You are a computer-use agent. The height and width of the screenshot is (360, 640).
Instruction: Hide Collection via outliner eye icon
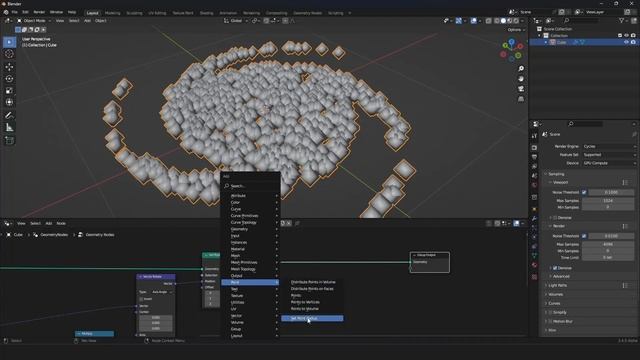click(x=626, y=36)
